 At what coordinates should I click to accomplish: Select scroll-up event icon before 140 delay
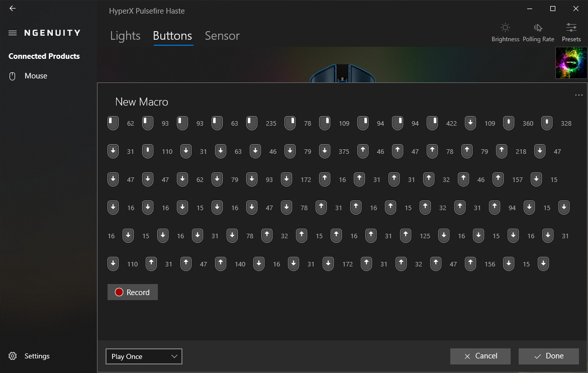point(221,264)
